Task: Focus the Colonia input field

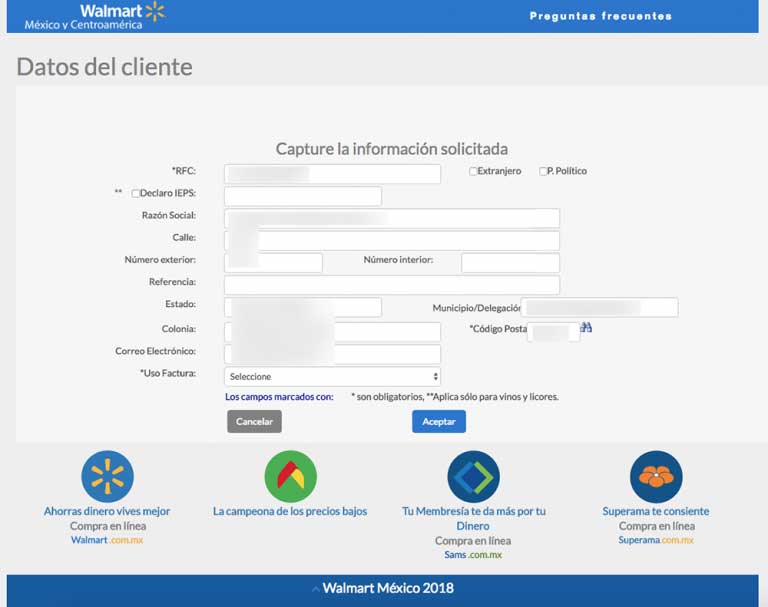Action: 333,332
